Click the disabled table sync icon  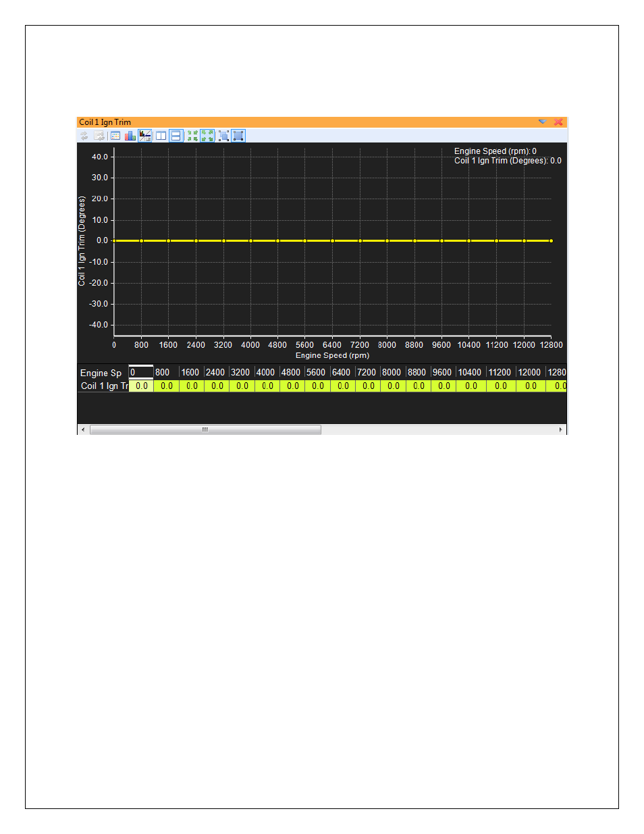coord(99,136)
